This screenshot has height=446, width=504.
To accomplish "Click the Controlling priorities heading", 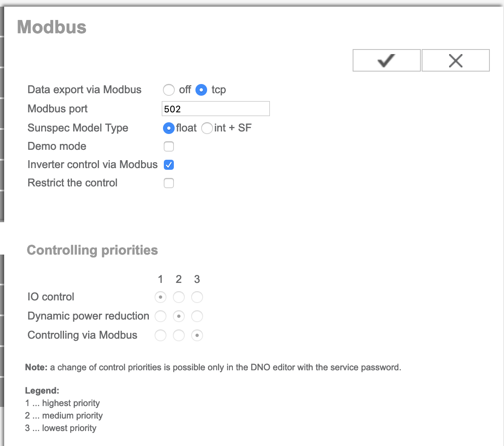I will [92, 250].
